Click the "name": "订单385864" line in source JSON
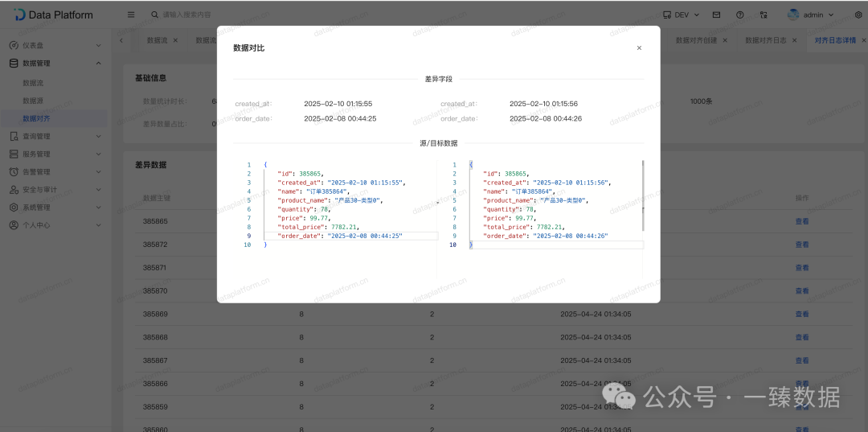 [x=314, y=191]
